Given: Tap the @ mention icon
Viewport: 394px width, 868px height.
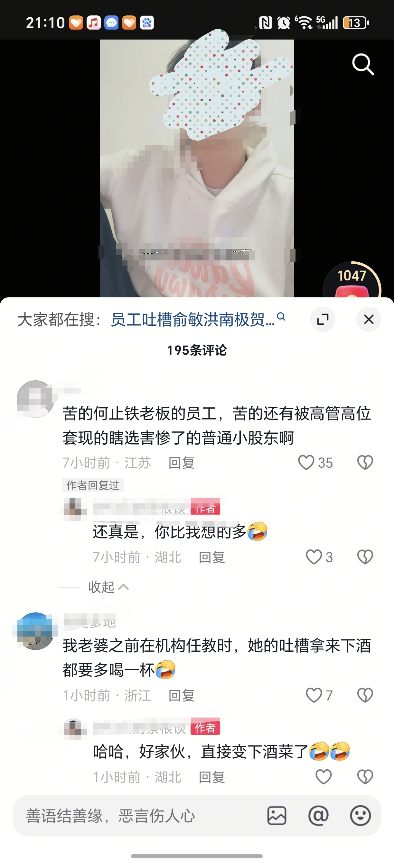Looking at the screenshot, I should point(318,816).
